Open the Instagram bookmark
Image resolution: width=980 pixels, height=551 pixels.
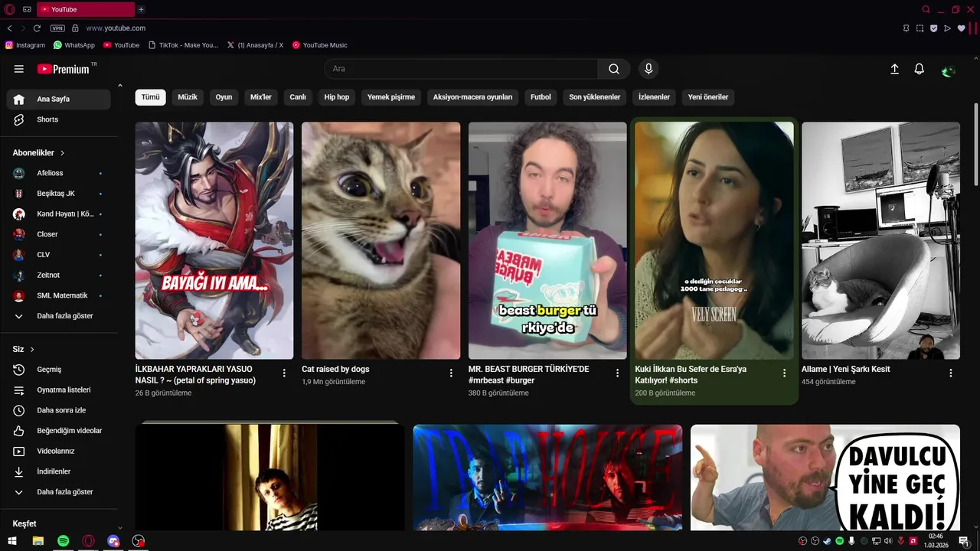25,45
